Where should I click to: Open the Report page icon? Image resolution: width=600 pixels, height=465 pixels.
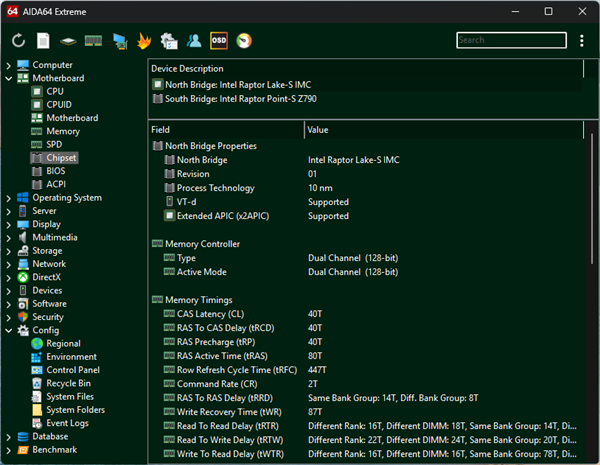click(x=43, y=40)
